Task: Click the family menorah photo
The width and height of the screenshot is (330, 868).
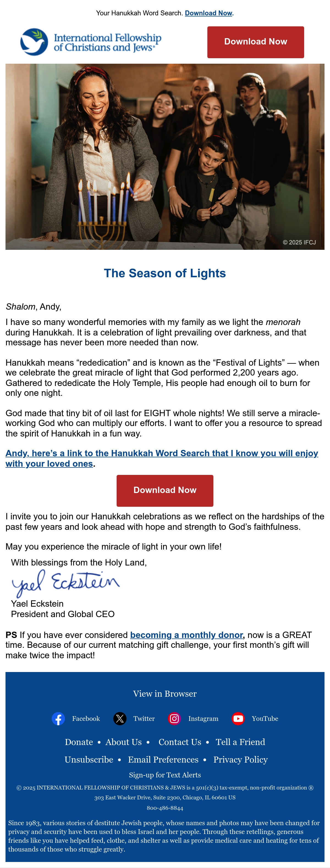Action: coord(165,157)
